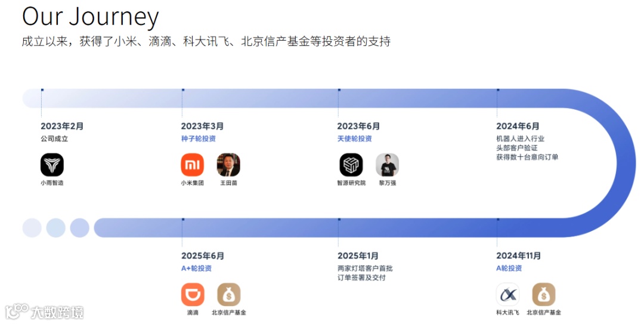Select the 2025年1月 date heading
This screenshot has width=644, height=324.
[358, 256]
